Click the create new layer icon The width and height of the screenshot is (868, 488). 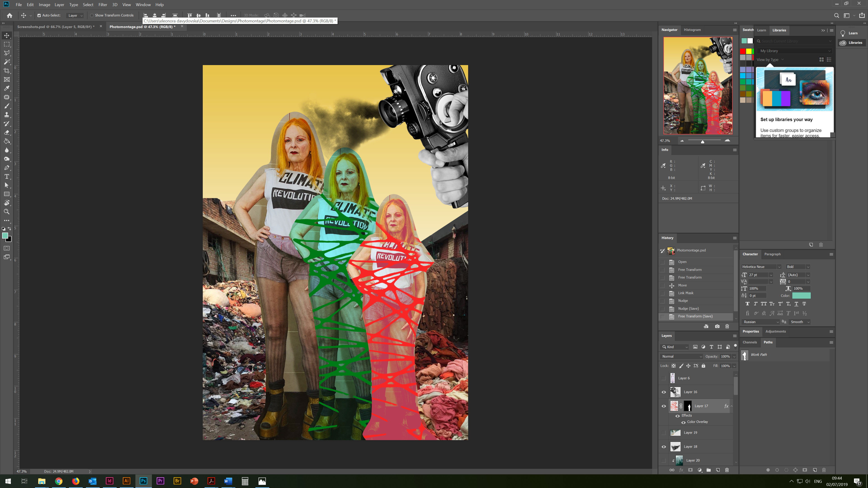click(718, 470)
